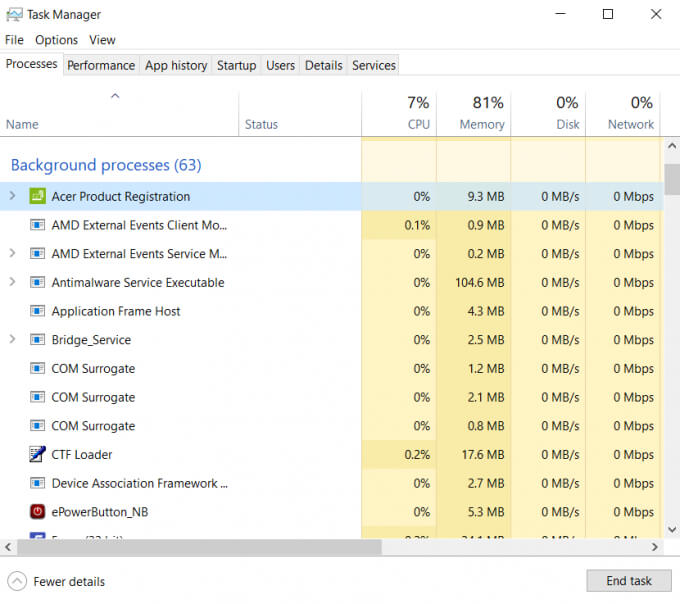Open the Startup tab
The image size is (680, 604).
click(236, 65)
